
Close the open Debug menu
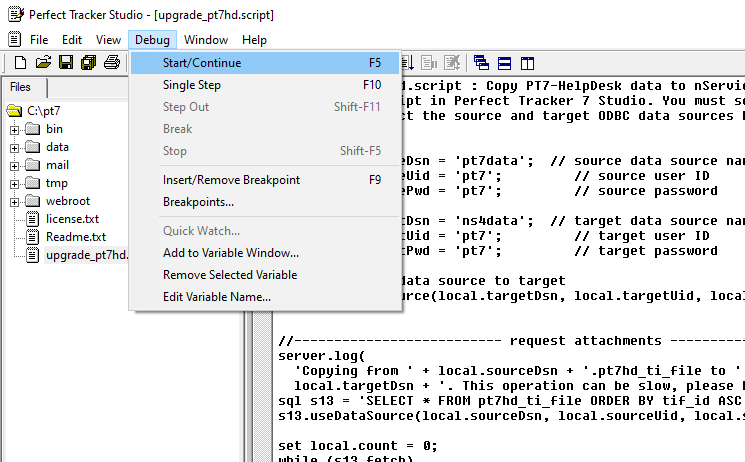pos(152,39)
